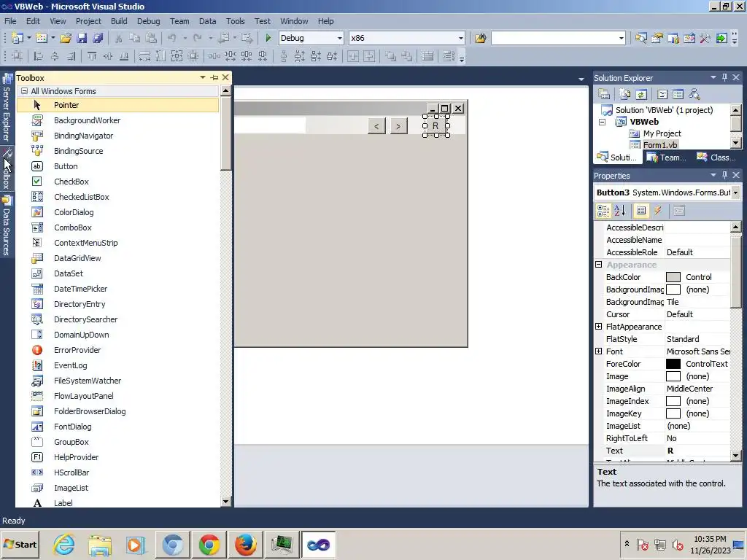Pick the FileSystemWatcher component in the Toolbox
Screen dimensions: 747x560
[117, 381]
